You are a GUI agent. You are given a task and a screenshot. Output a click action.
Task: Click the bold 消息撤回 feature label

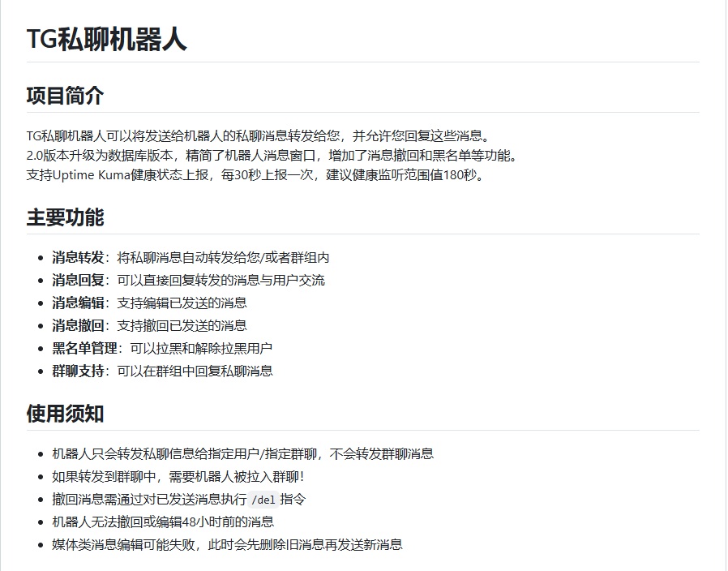click(78, 326)
